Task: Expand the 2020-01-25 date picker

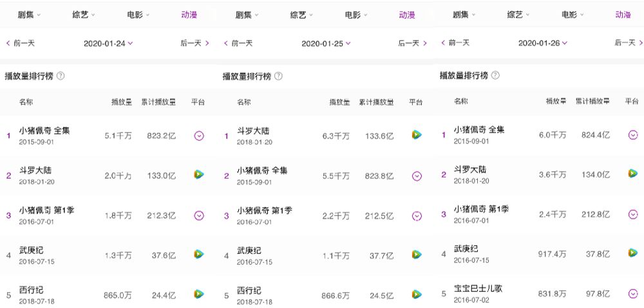Action: click(x=327, y=44)
